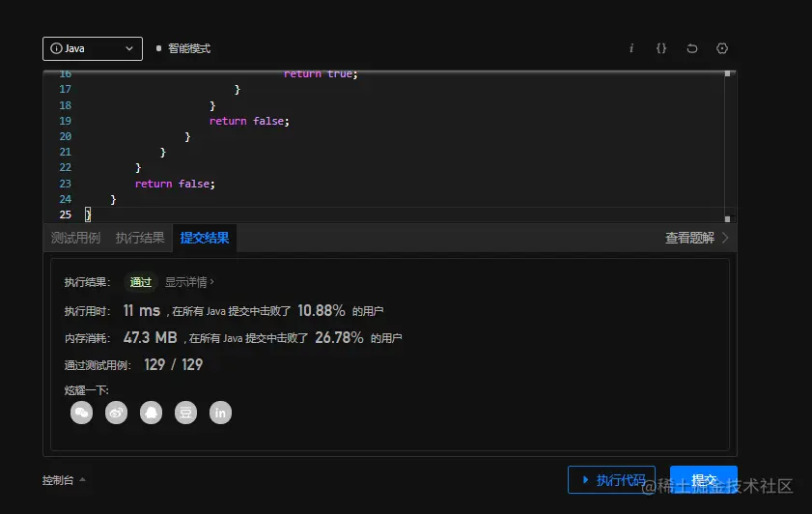The height and width of the screenshot is (514, 812).
Task: Click the info circle icon beside Java
Action: (56, 48)
